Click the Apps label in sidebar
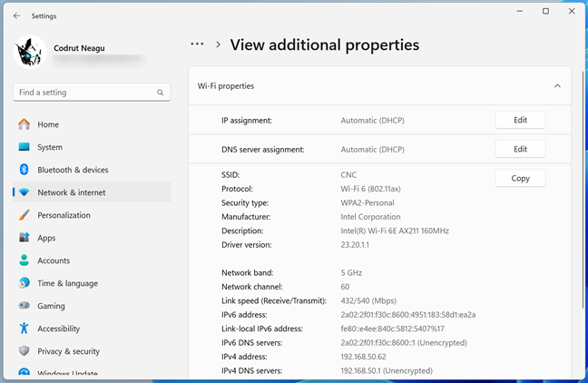The height and width of the screenshot is (383, 588). 46,238
